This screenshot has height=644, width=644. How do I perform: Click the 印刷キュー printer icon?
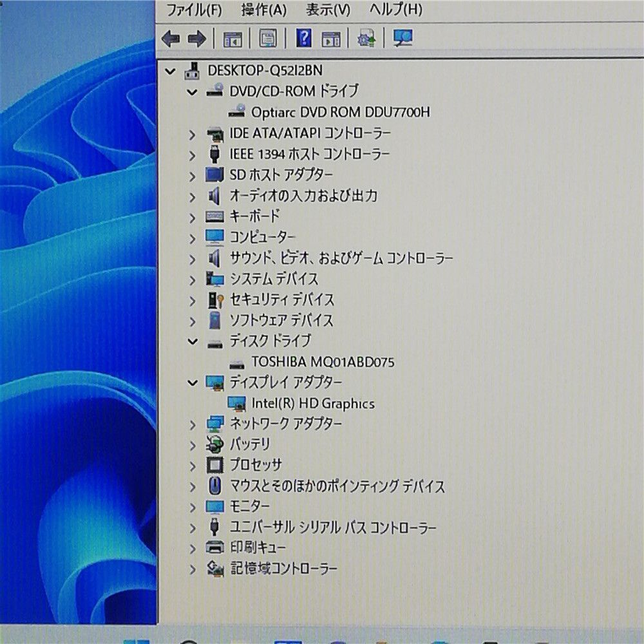214,547
